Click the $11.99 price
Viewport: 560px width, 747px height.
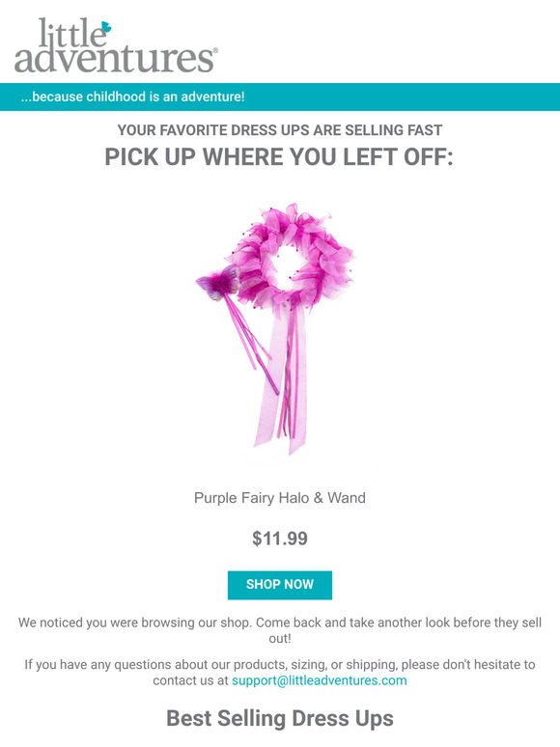point(280,539)
